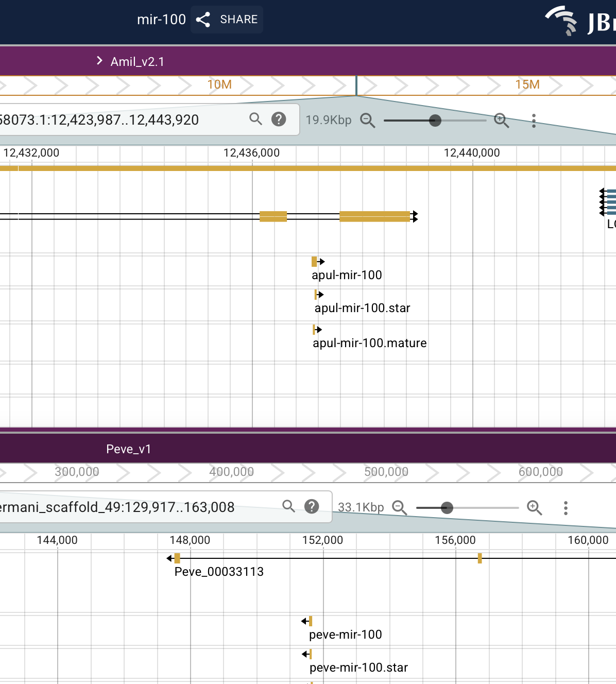Open Peve_v1 view three-dot menu
616x684 pixels.
[x=566, y=508]
